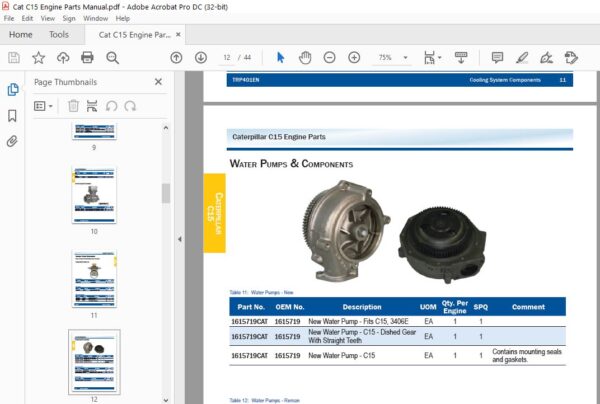This screenshot has height=404, width=600.
Task: Switch to the Tools tab
Action: 59,35
